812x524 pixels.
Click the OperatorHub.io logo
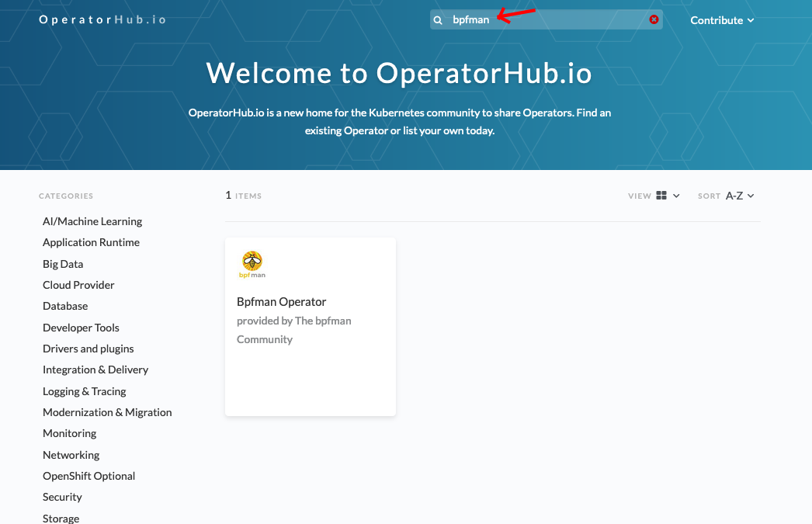102,19
